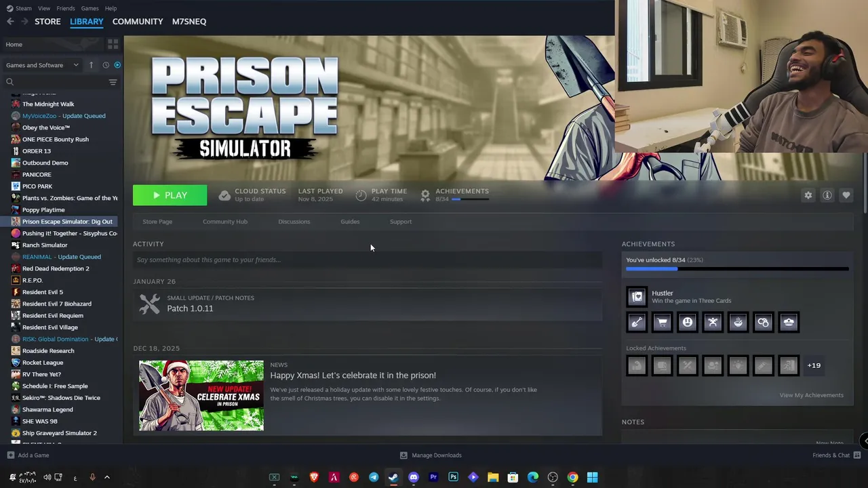Open the LIBRARY tab
Image resolution: width=868 pixels, height=488 pixels.
coord(87,22)
